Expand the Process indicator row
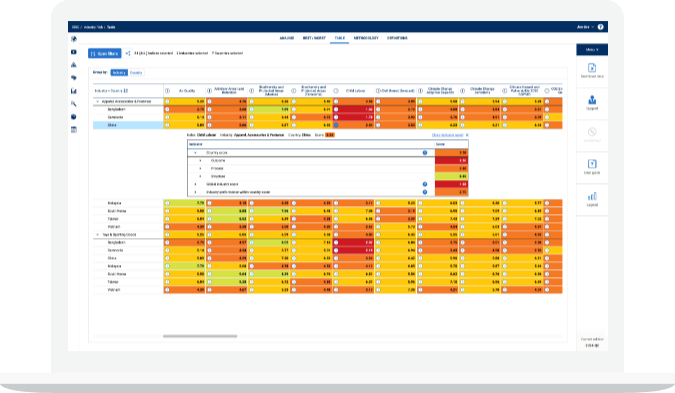This screenshot has width=675, height=393. tap(200, 168)
